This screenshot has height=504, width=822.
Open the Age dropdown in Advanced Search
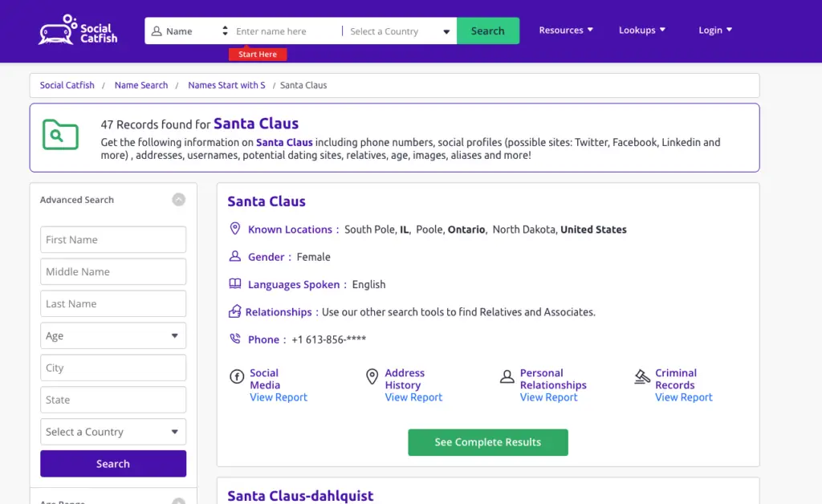coord(113,335)
